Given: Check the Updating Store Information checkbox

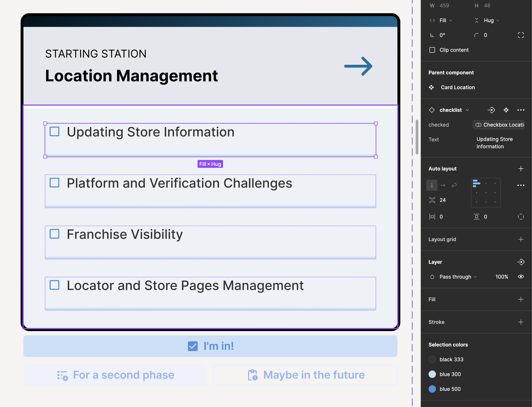Looking at the screenshot, I should tap(54, 132).
